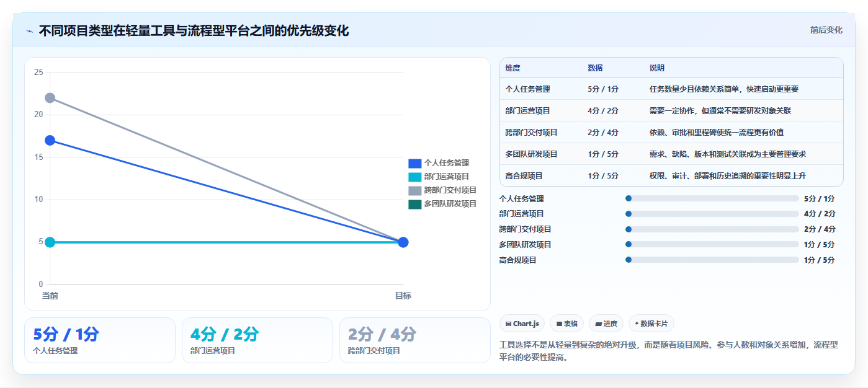Screen dimensions: 868x388
Task: Click the Chart.js chip
Action: [x=522, y=324]
